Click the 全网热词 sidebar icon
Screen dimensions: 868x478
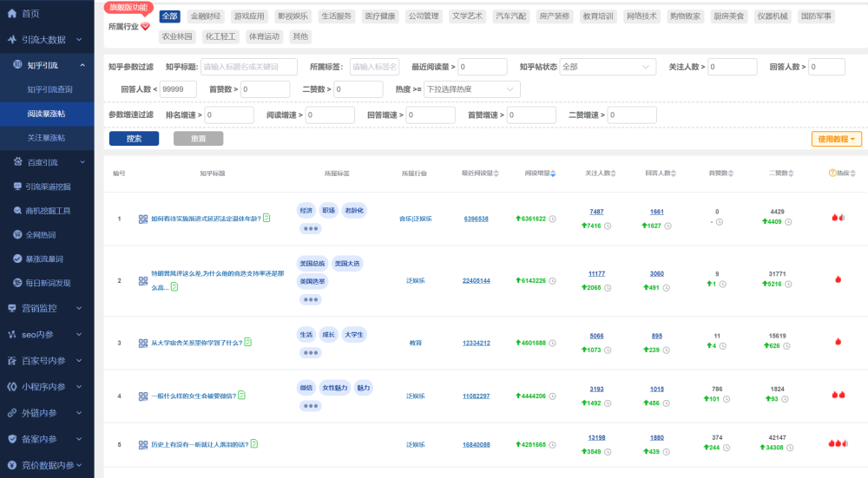(17, 234)
